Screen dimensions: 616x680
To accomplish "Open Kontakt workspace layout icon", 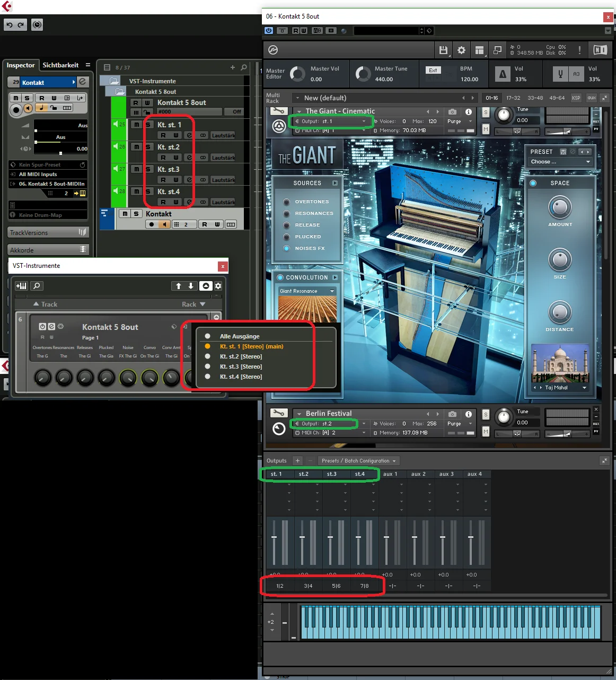I will (x=479, y=50).
